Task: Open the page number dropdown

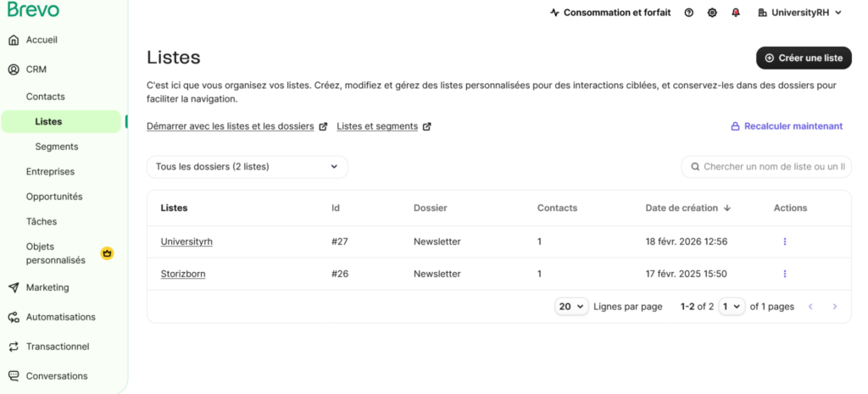Action: 732,307
